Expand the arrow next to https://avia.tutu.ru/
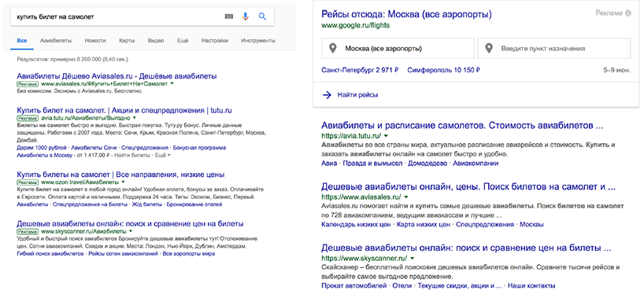Viewport: 644px width, 294px height. click(386, 136)
